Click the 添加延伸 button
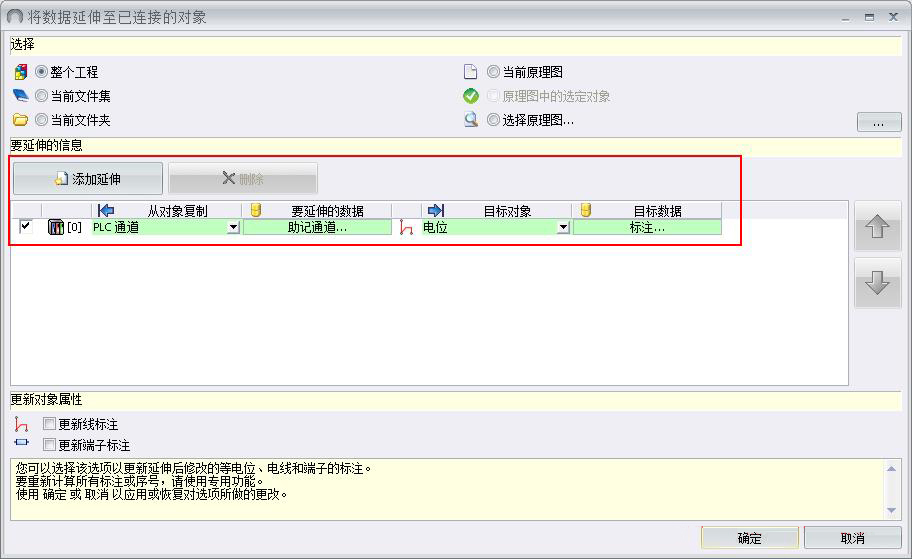The image size is (912, 559). point(88,179)
